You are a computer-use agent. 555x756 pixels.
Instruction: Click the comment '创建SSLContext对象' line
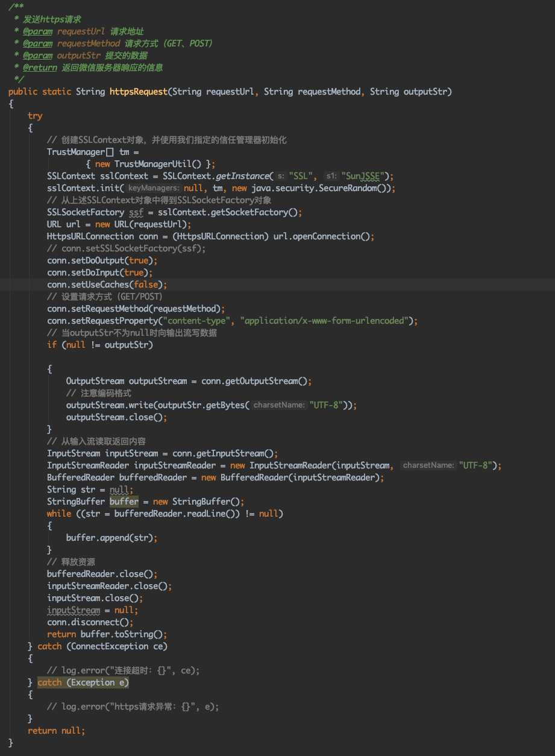167,140
